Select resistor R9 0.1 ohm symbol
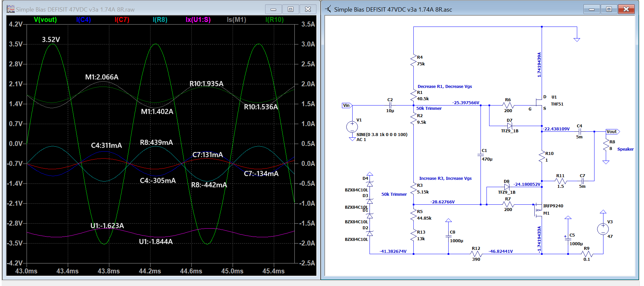The width and height of the screenshot is (644, 286). 587,254
